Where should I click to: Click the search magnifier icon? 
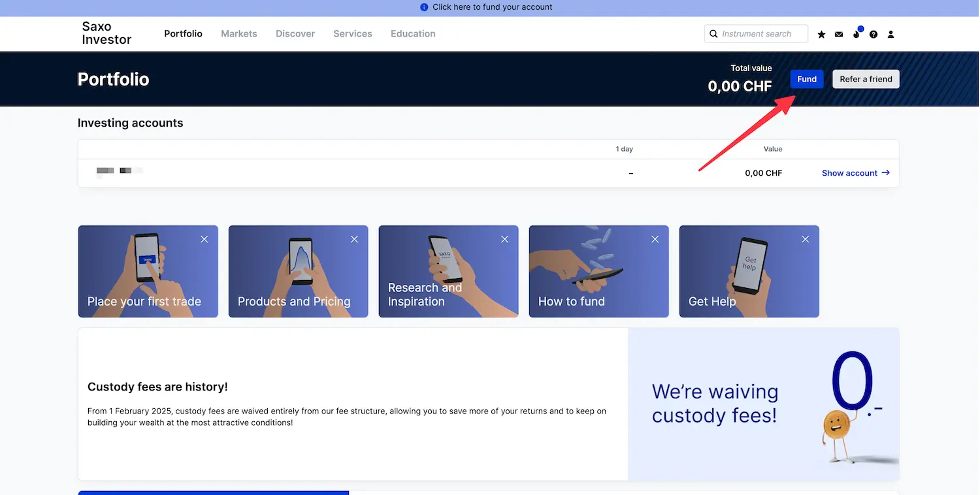[x=714, y=34]
